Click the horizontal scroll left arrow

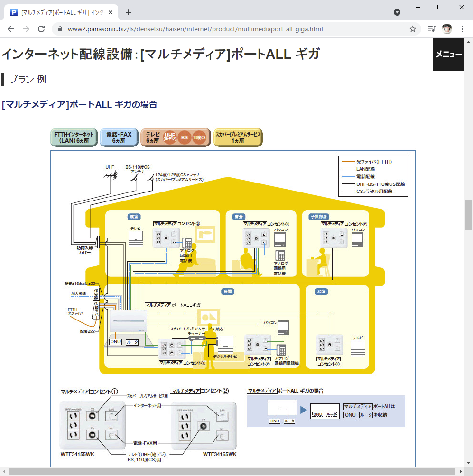[x=4, y=471]
